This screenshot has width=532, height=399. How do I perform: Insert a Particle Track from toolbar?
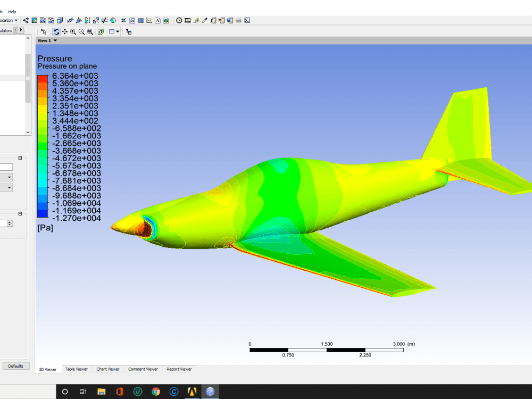click(x=51, y=20)
